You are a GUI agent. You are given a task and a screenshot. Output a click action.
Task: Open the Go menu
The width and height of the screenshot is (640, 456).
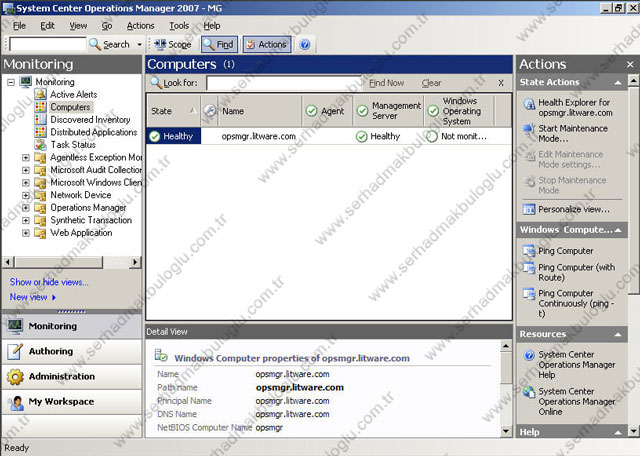click(107, 26)
